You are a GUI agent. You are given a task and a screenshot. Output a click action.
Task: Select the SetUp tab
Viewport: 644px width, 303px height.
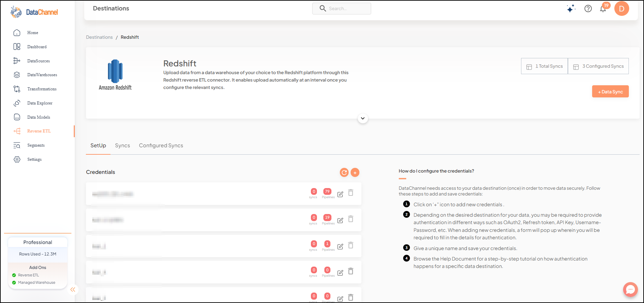(x=98, y=146)
